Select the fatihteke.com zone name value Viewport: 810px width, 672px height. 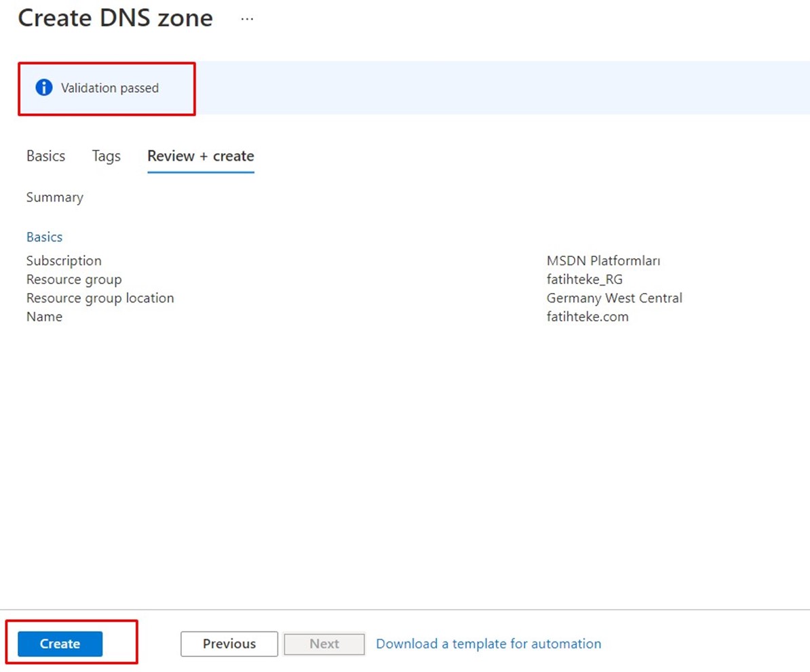[587, 317]
